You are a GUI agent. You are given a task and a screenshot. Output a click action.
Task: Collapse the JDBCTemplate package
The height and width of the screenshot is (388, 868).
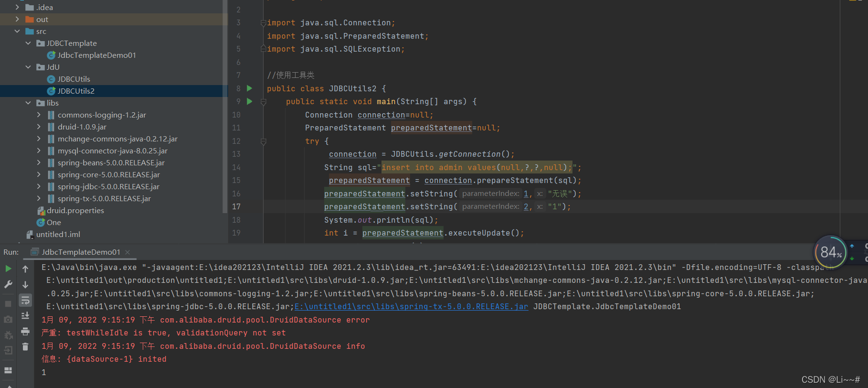point(28,43)
